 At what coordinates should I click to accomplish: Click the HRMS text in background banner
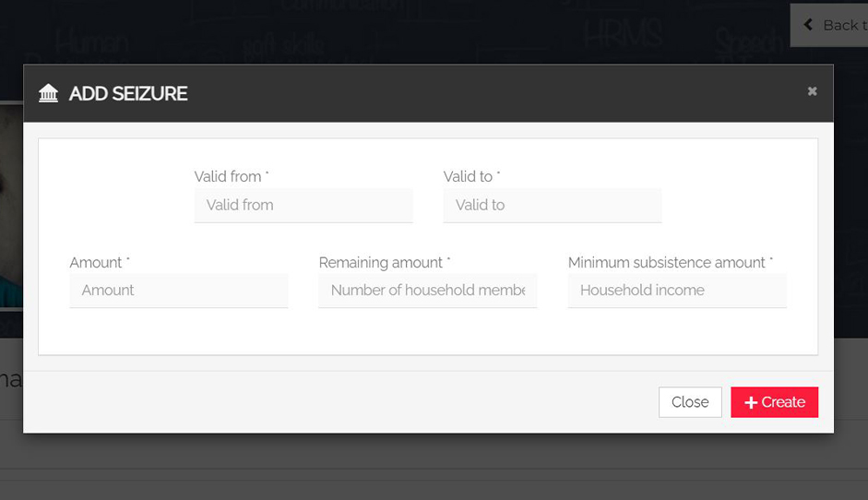point(623,34)
